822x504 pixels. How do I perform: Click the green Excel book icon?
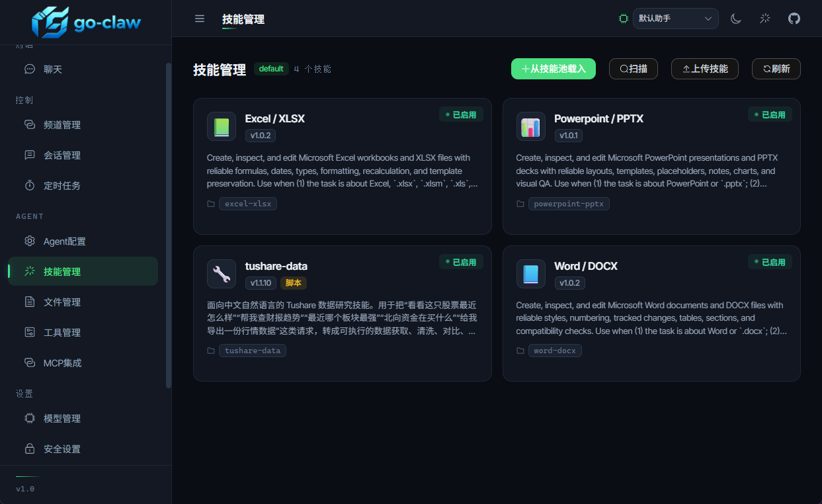[222, 126]
